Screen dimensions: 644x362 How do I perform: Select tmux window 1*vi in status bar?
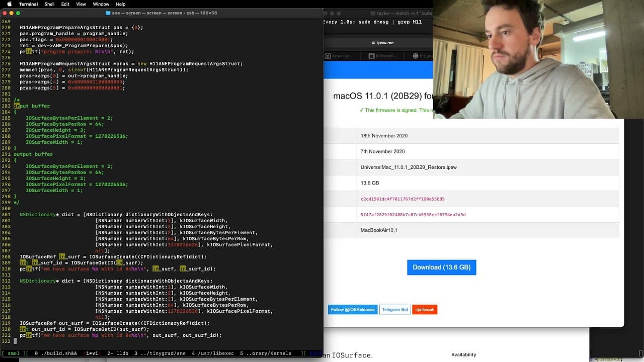pos(93,353)
